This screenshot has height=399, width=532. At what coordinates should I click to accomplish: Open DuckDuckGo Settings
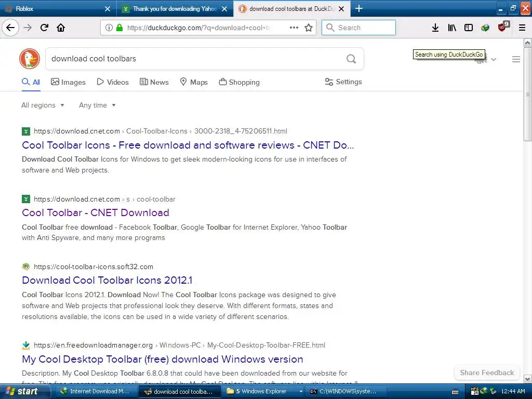(x=343, y=82)
